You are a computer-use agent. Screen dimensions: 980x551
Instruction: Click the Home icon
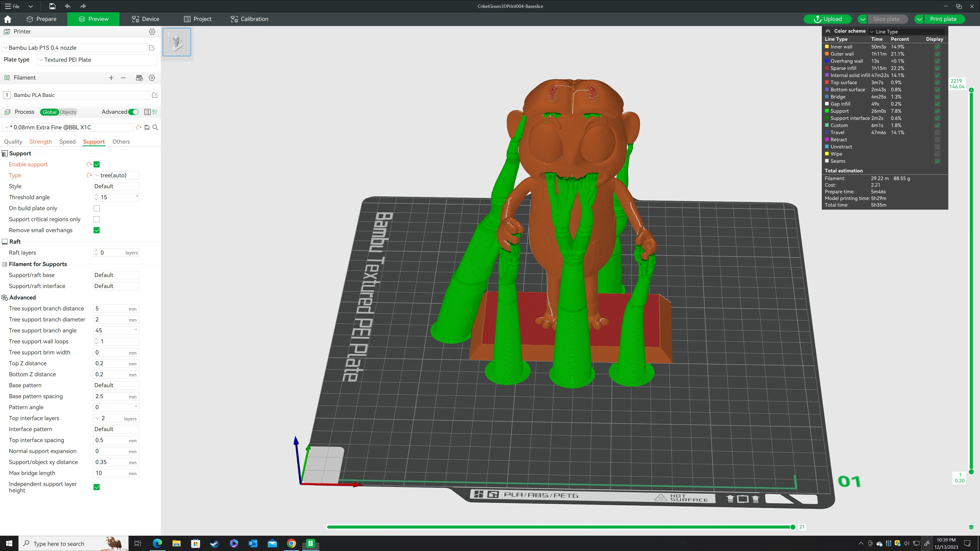click(x=8, y=19)
